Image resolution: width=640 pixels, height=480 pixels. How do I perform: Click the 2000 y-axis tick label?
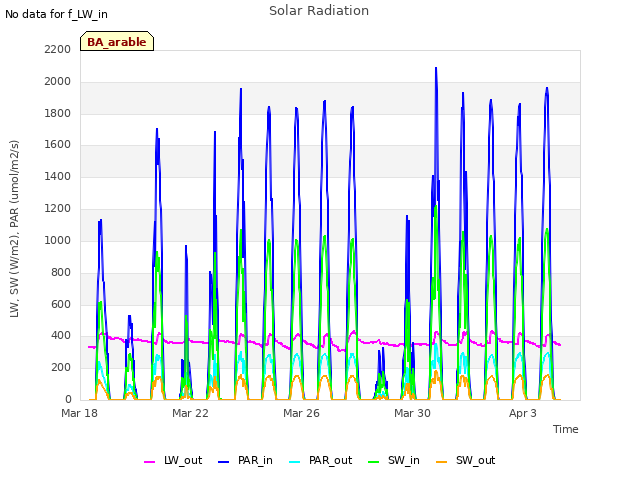[x=58, y=81]
